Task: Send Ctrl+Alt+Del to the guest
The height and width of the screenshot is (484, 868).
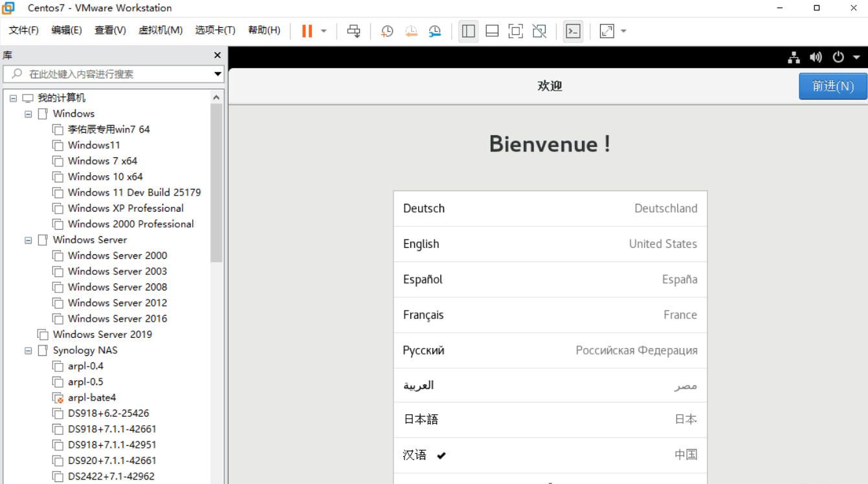Action: [x=353, y=30]
